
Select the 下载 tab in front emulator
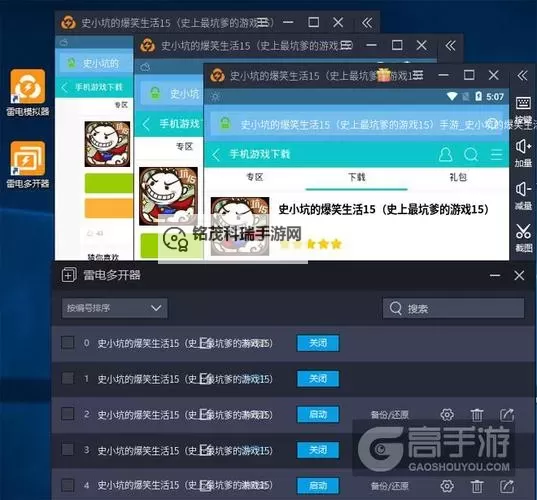click(357, 177)
